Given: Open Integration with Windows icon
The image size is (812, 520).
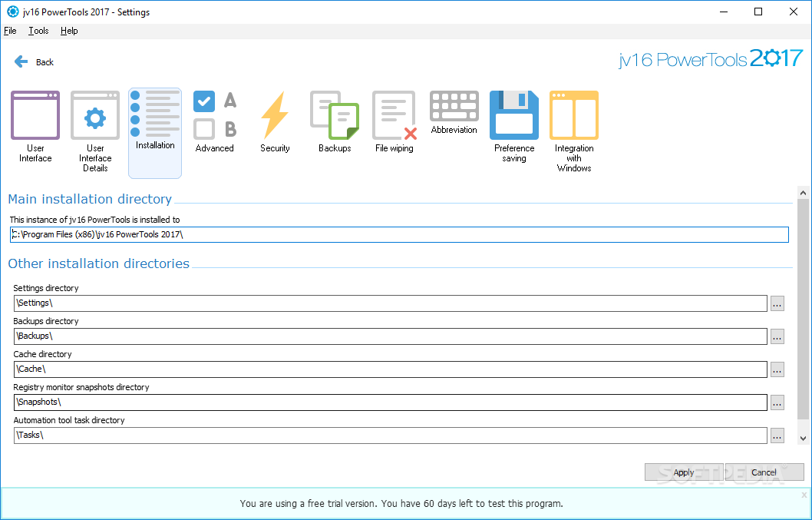Looking at the screenshot, I should (x=574, y=116).
